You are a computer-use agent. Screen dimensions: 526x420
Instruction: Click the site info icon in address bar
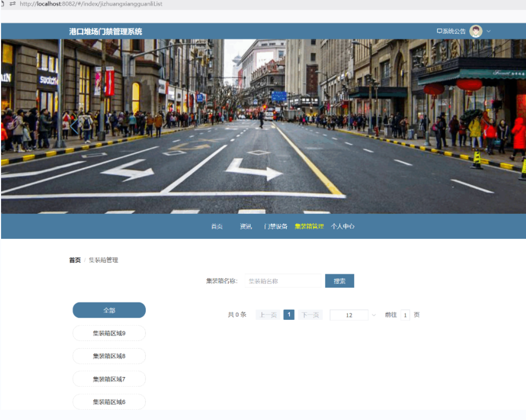click(12, 4)
